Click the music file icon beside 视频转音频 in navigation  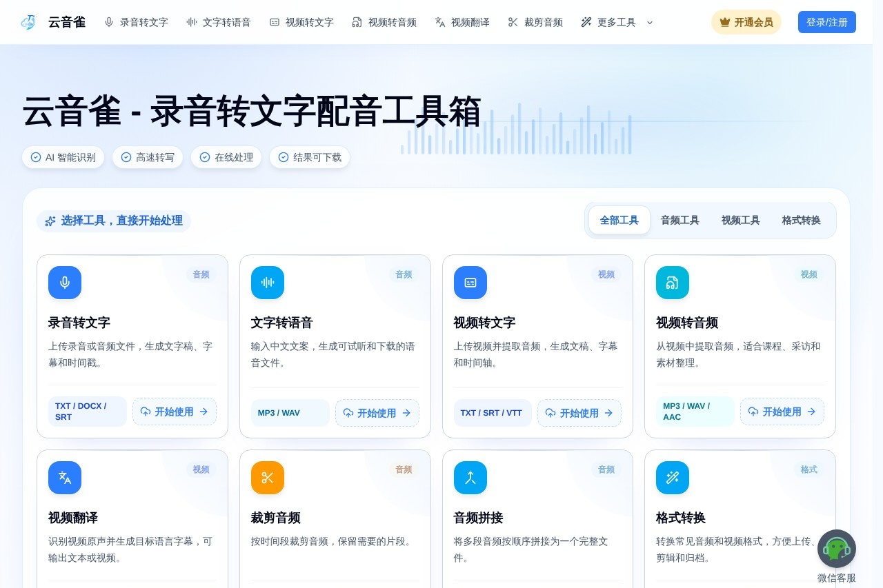(x=357, y=22)
